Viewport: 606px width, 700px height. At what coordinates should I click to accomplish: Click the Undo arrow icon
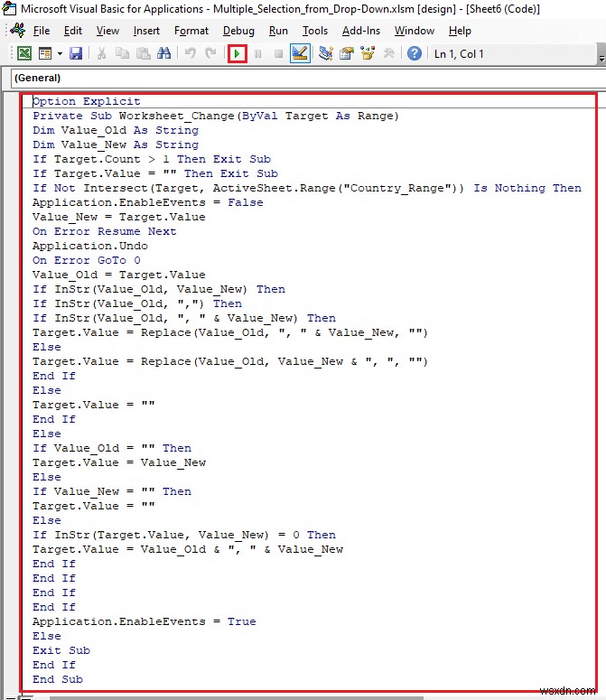[190, 54]
